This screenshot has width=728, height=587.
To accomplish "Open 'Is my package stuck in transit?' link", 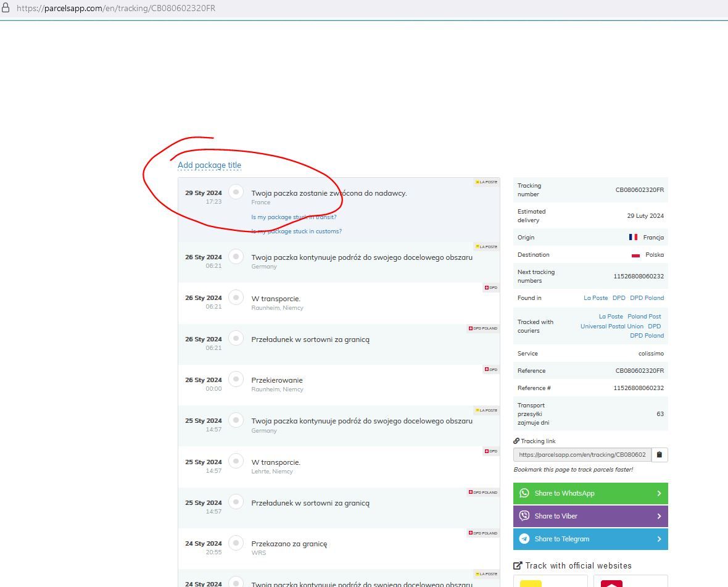I will [x=294, y=217].
